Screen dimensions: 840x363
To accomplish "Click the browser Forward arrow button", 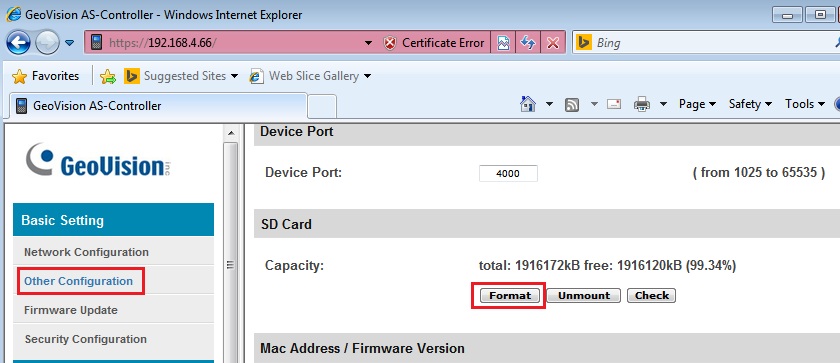I will pyautogui.click(x=47, y=43).
